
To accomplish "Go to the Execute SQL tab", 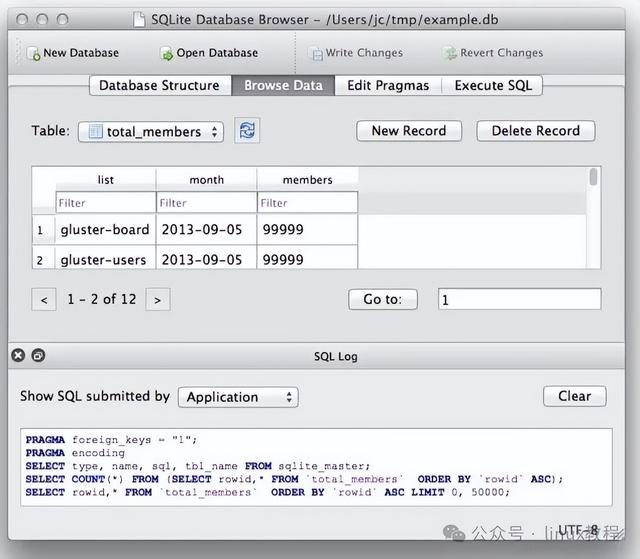I will tap(493, 85).
